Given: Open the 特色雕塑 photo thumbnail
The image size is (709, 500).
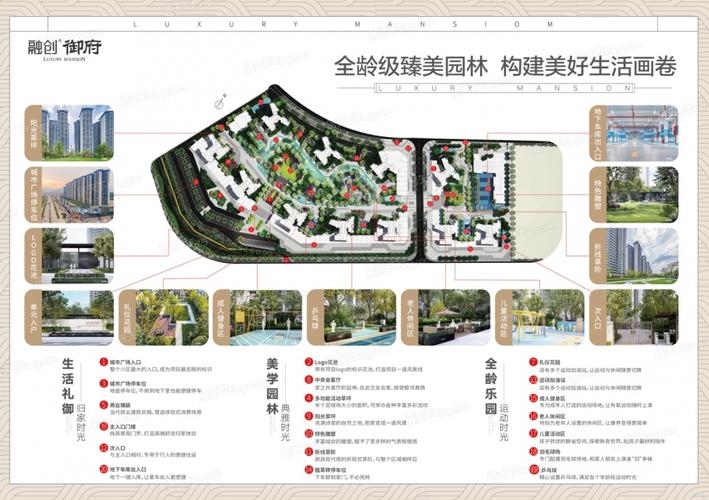Looking at the screenshot, I should pos(634,195).
